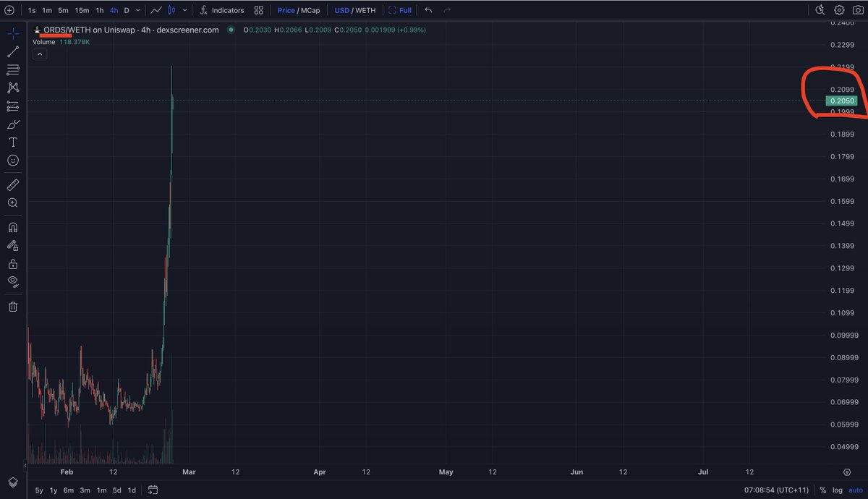The height and width of the screenshot is (499, 868).
Task: Select the brush drawing tool
Action: (13, 124)
